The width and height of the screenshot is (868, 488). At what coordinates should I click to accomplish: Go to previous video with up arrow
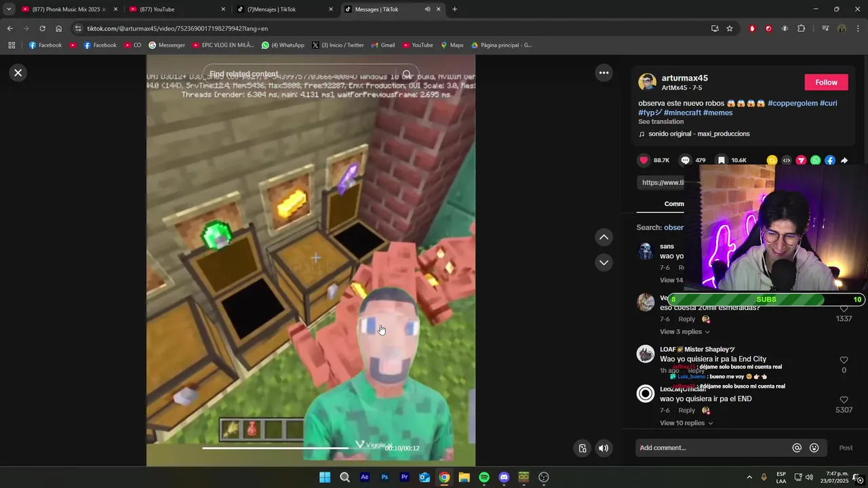pyautogui.click(x=604, y=237)
